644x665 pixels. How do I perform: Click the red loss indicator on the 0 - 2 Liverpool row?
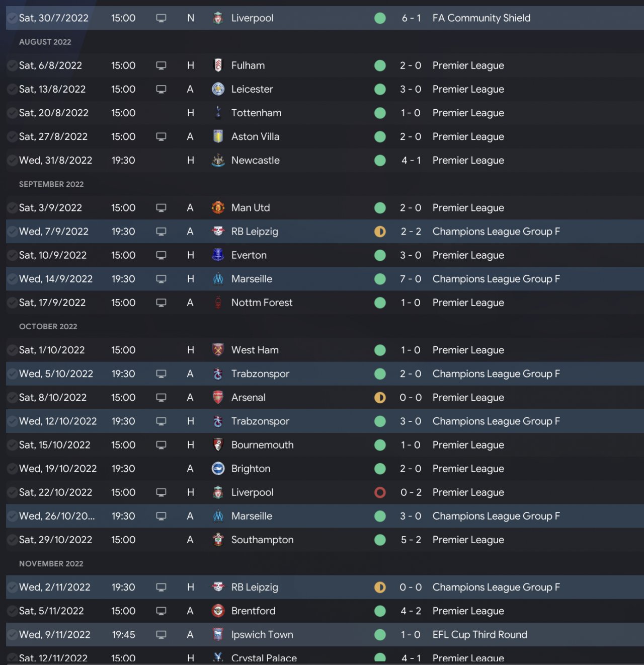coord(380,492)
